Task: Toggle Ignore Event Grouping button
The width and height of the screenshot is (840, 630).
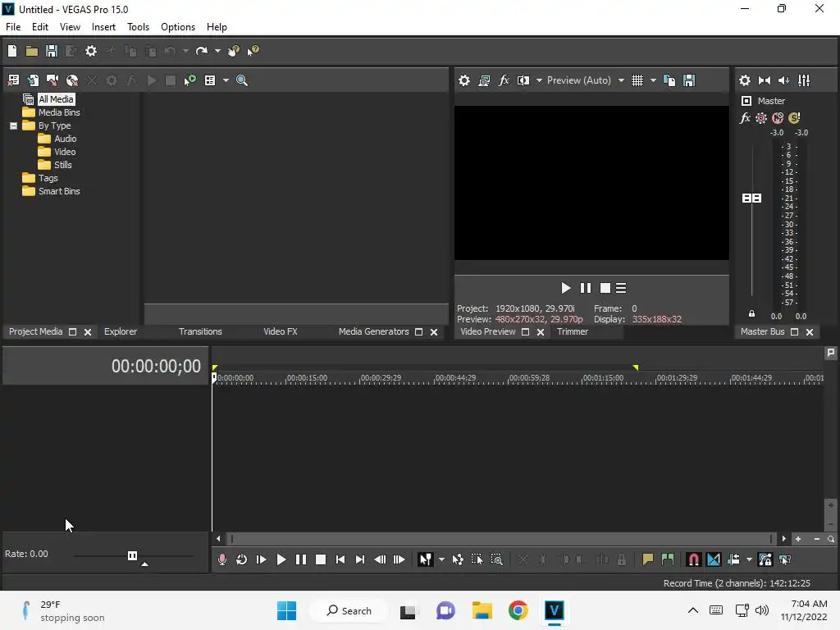Action: click(785, 559)
